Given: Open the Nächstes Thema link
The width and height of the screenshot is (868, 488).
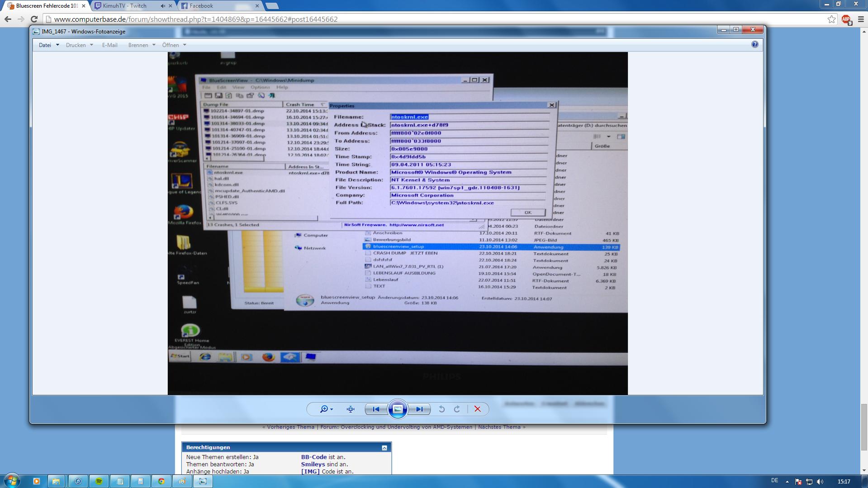Looking at the screenshot, I should [x=499, y=427].
